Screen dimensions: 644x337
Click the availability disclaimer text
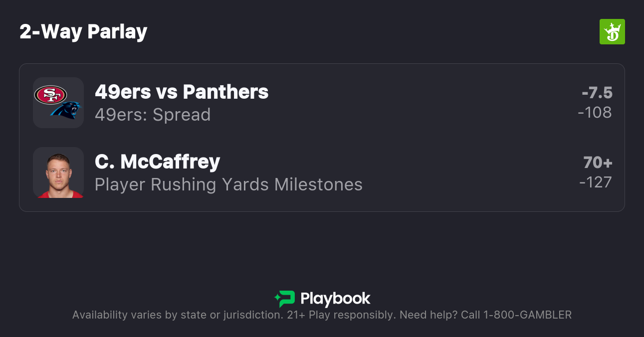(177, 315)
